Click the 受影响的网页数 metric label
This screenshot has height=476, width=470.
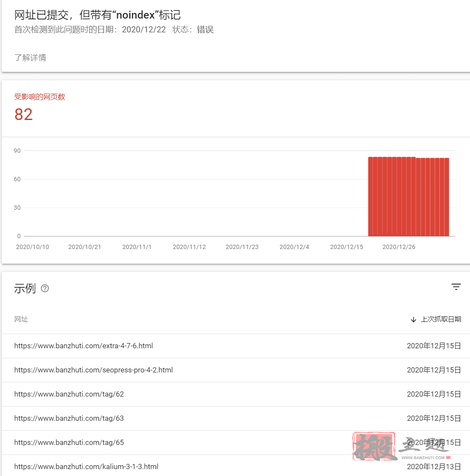(x=40, y=97)
